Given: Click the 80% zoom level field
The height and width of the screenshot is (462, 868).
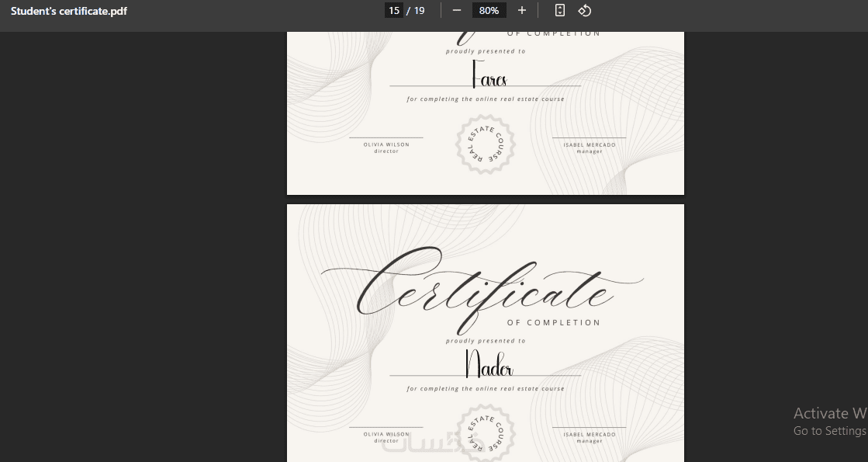Looking at the screenshot, I should point(489,11).
